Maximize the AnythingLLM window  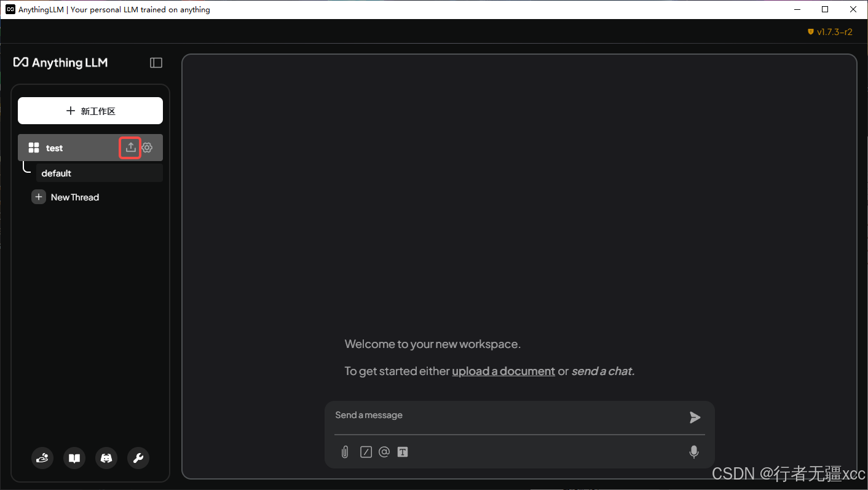(x=825, y=9)
